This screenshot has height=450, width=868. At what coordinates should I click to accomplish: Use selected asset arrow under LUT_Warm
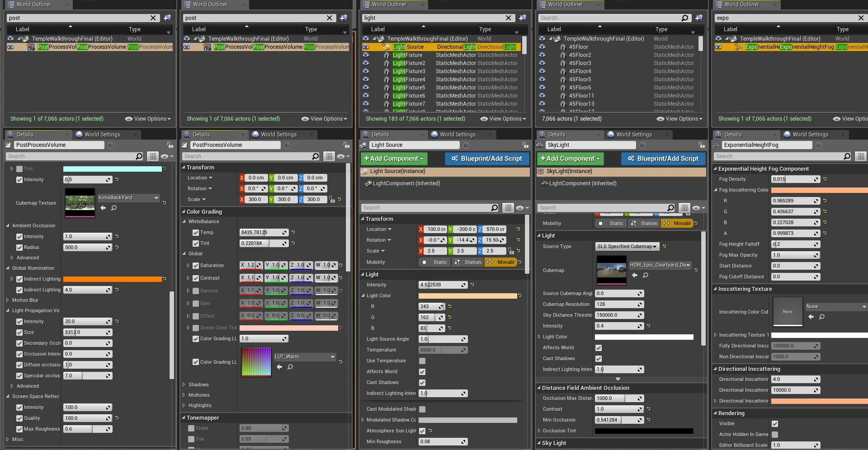click(x=279, y=367)
